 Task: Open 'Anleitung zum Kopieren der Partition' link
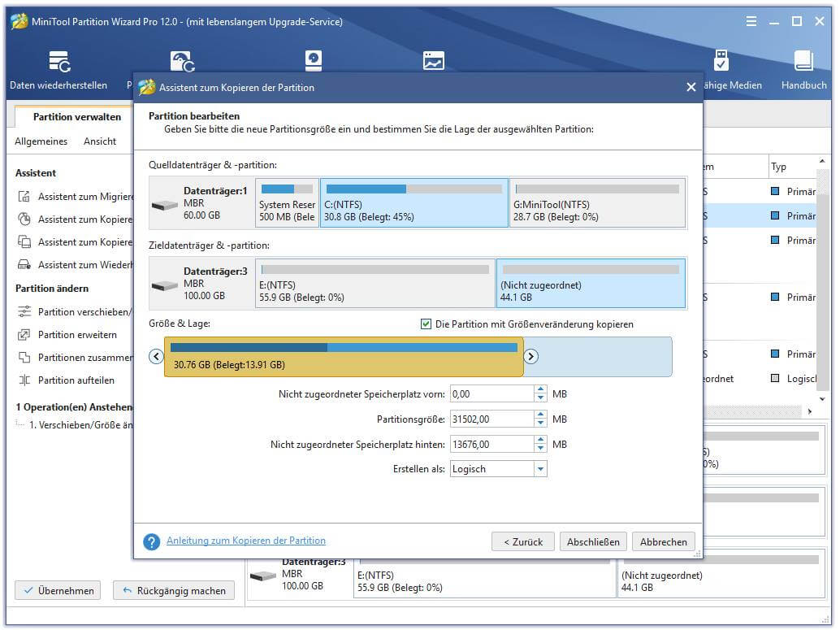(246, 541)
